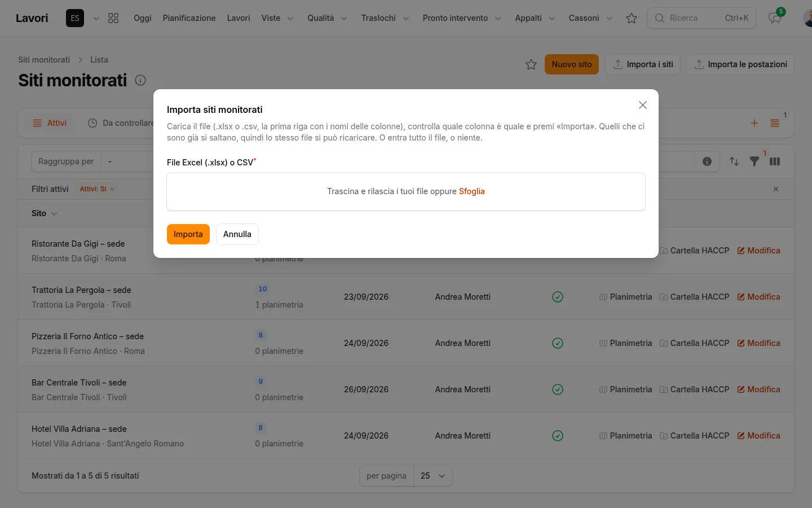The height and width of the screenshot is (508, 812).
Task: Close the Importa siti monitorati dialog
Action: coord(642,105)
